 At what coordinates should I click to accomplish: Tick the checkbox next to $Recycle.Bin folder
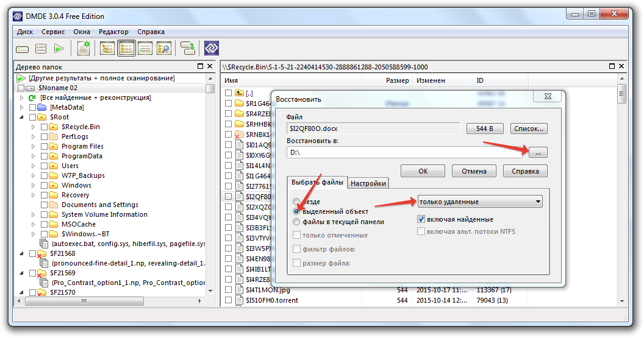coord(45,127)
